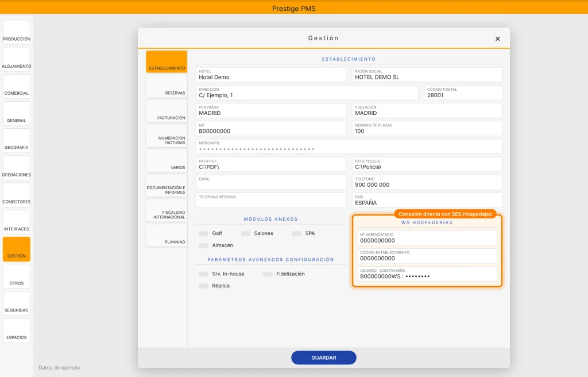Edit the Path PDF field
The width and height of the screenshot is (588, 377).
271,164
